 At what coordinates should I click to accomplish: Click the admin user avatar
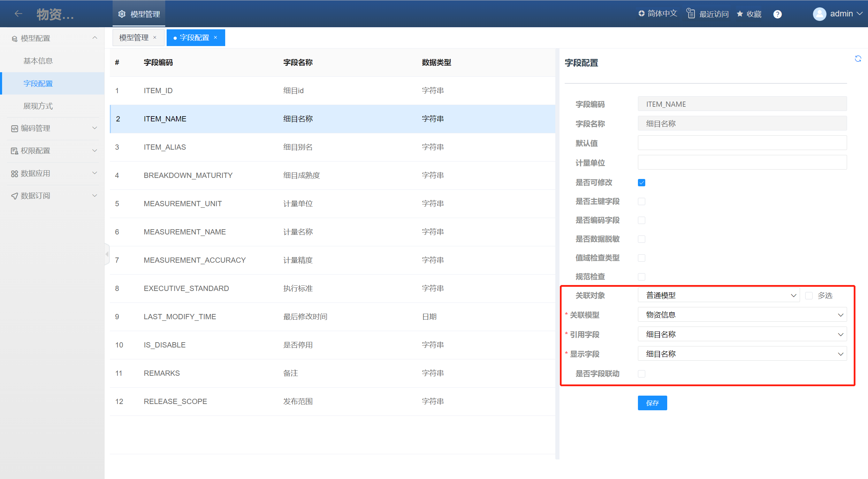(820, 14)
